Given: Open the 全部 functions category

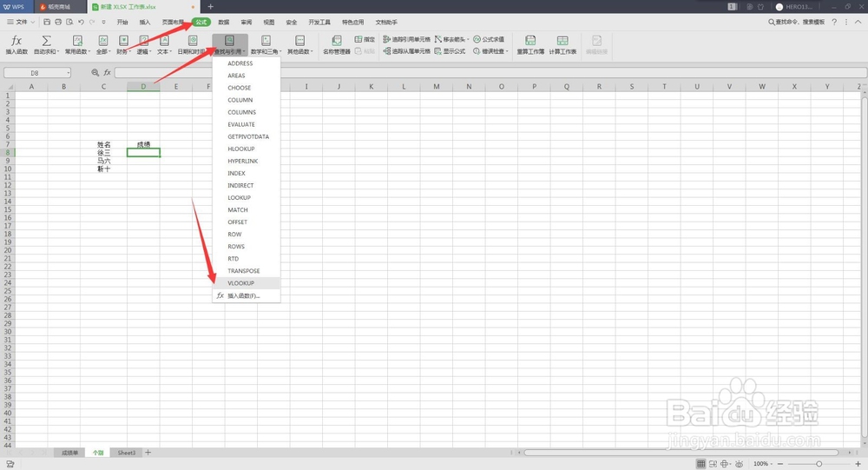Looking at the screenshot, I should 103,44.
